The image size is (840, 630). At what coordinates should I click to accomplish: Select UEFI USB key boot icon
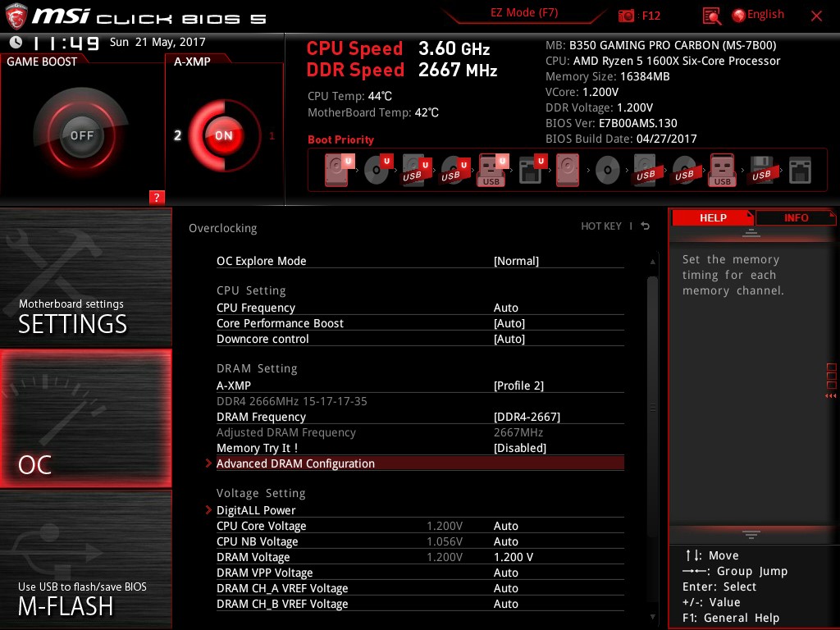click(x=493, y=170)
